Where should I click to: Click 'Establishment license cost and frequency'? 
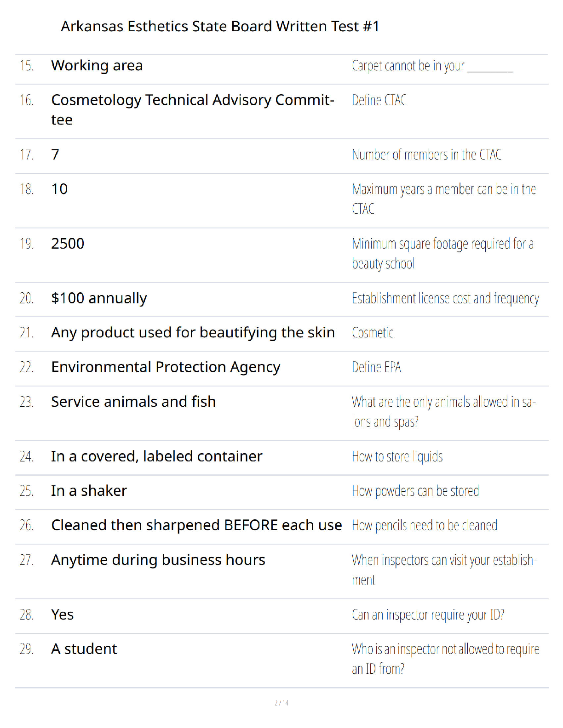(x=446, y=299)
